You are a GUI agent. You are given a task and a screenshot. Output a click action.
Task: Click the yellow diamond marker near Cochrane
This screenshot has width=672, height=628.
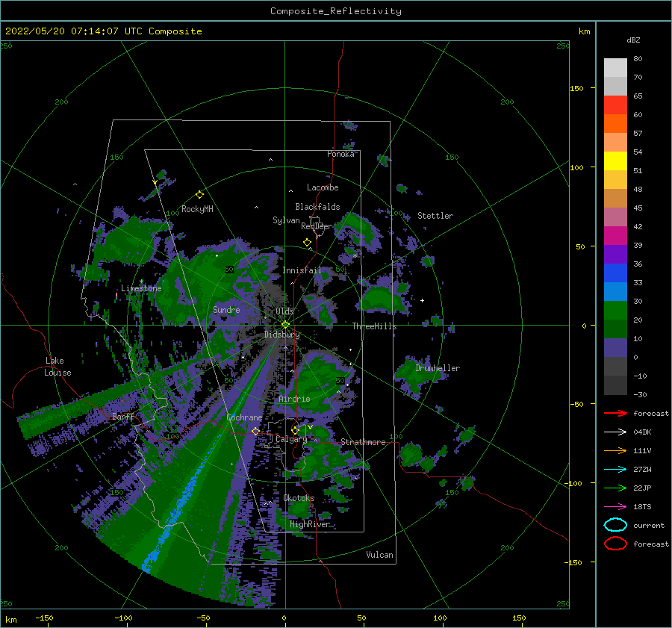click(x=255, y=431)
